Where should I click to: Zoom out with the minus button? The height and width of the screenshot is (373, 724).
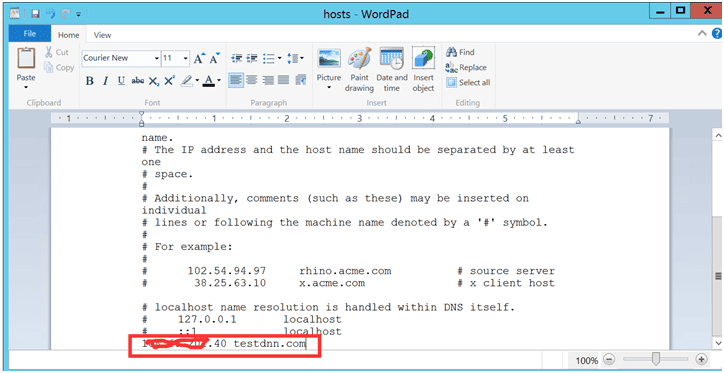609,359
